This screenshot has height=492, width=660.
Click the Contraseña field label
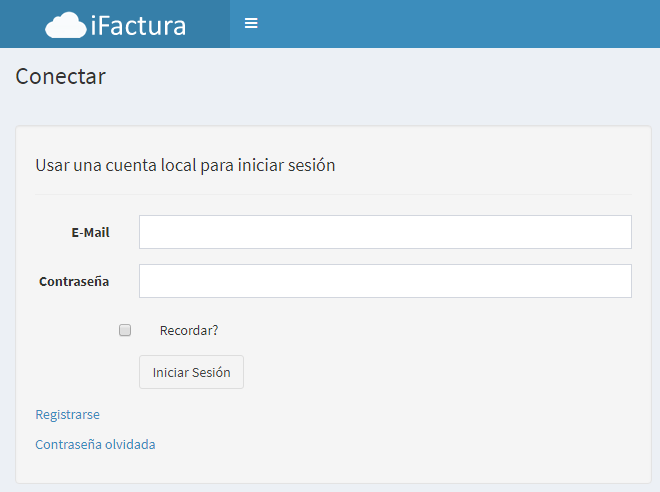[x=74, y=281]
